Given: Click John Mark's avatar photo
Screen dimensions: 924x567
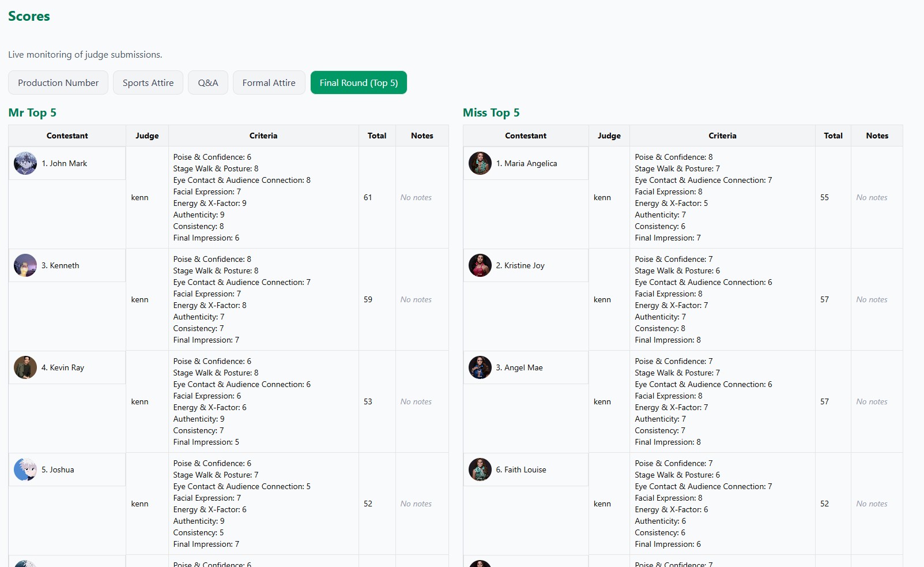Looking at the screenshot, I should (25, 163).
